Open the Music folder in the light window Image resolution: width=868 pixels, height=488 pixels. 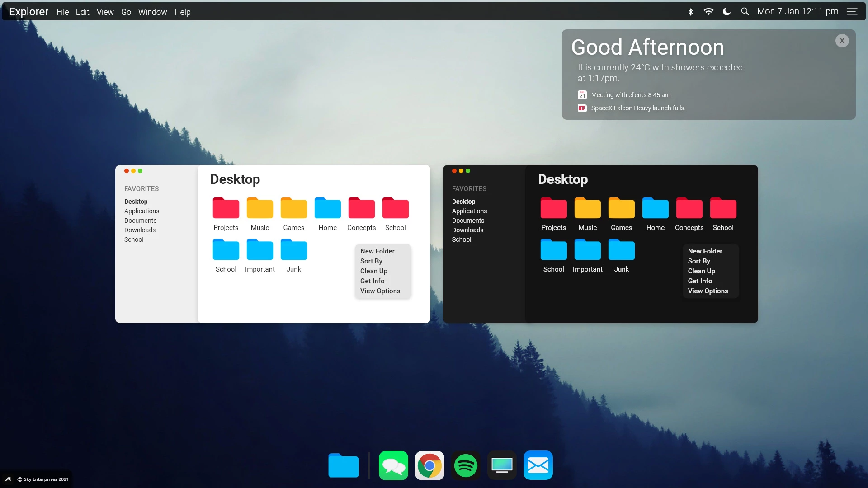click(259, 208)
